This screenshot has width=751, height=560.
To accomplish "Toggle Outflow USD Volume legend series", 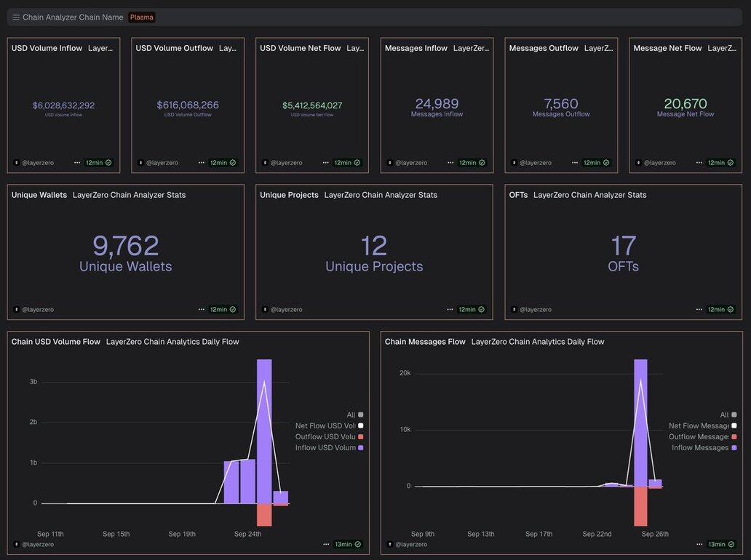I will coord(330,437).
